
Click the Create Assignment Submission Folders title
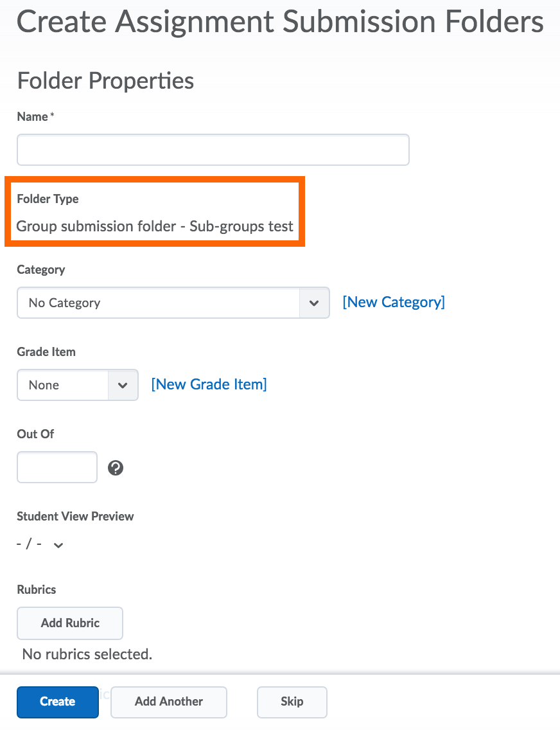(x=280, y=22)
